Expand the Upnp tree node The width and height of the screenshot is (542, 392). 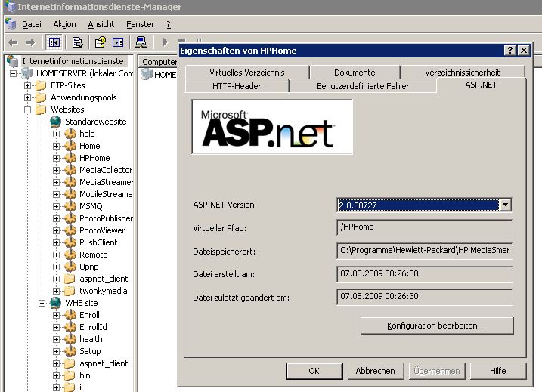point(57,267)
